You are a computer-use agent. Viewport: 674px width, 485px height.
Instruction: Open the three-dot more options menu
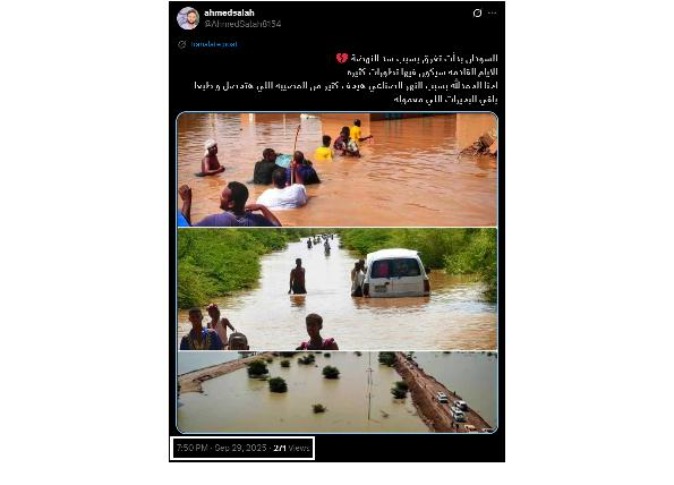point(492,13)
